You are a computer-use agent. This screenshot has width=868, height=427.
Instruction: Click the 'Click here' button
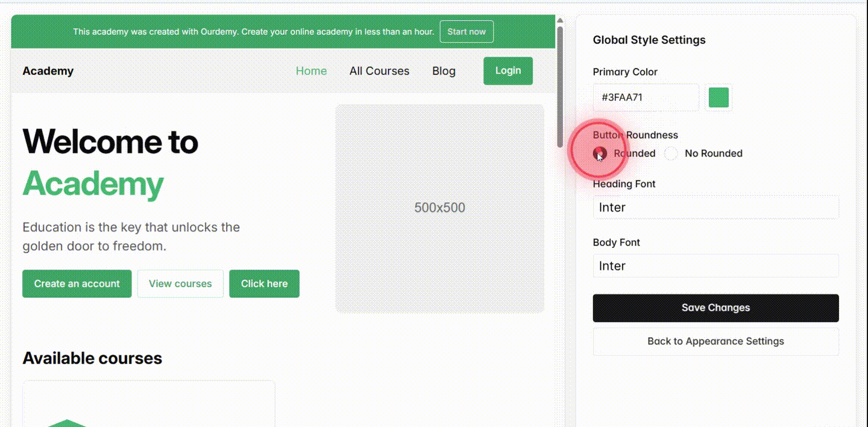264,283
